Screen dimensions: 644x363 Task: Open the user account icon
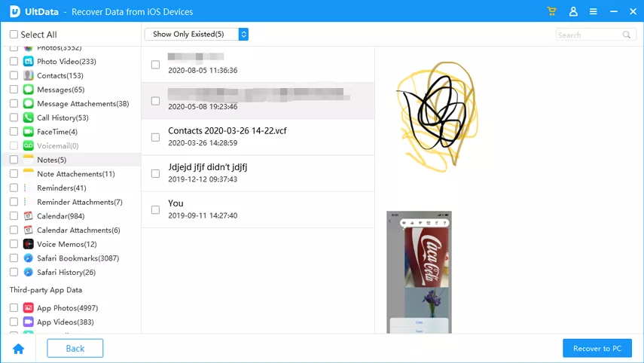573,11
